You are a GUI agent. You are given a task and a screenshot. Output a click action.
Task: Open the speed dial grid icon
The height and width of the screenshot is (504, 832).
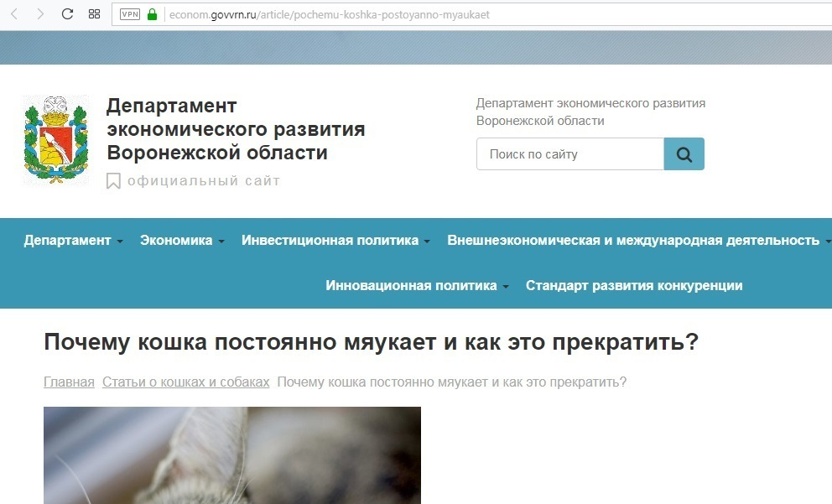[x=95, y=14]
